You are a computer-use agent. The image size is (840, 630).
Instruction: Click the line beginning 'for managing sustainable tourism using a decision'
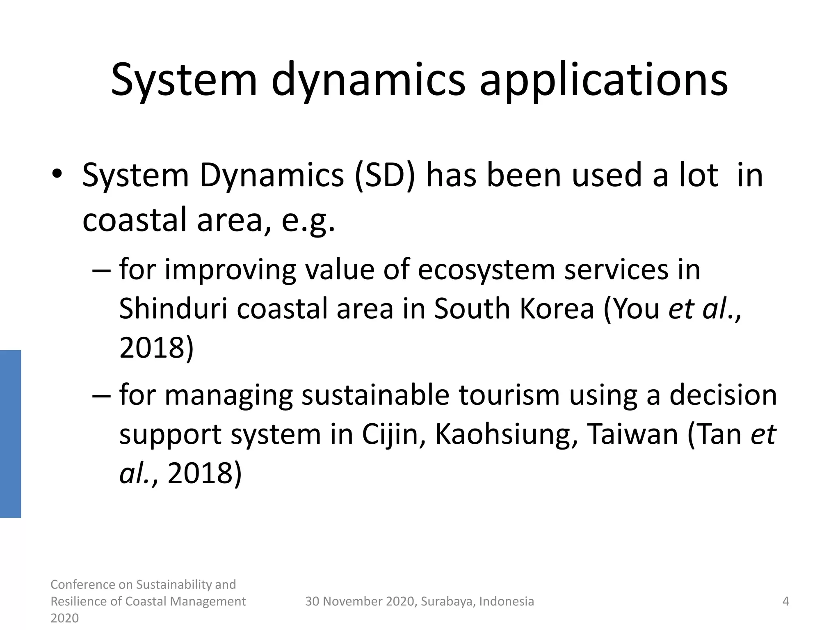point(448,395)
